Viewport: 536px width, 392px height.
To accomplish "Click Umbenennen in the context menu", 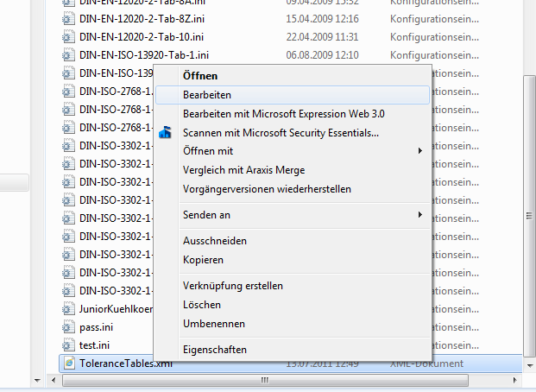I will 293,324.
